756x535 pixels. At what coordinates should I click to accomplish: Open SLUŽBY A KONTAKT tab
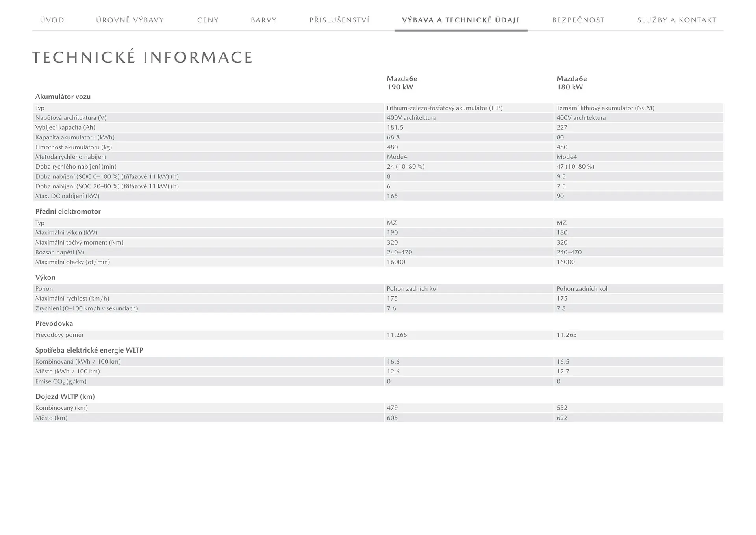coord(676,20)
